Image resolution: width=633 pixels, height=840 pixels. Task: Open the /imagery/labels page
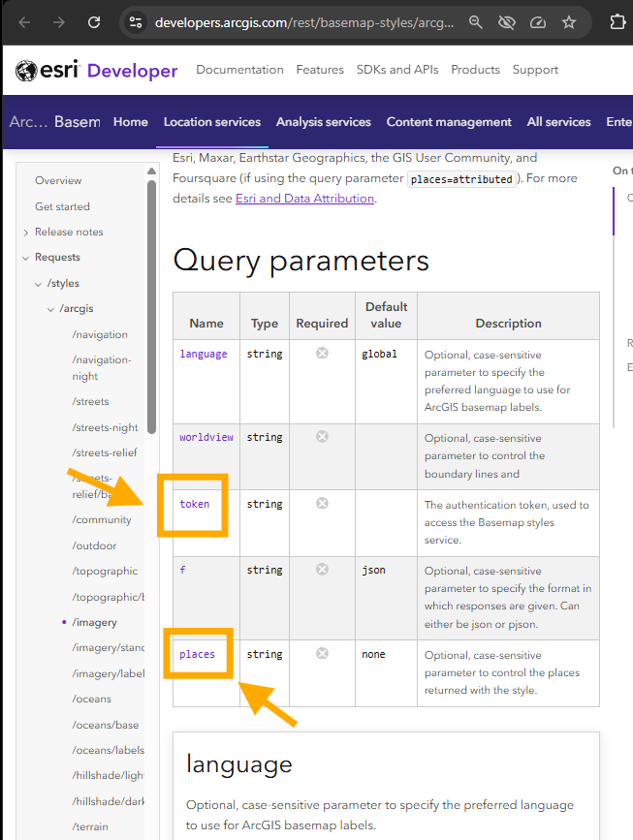[x=108, y=674]
